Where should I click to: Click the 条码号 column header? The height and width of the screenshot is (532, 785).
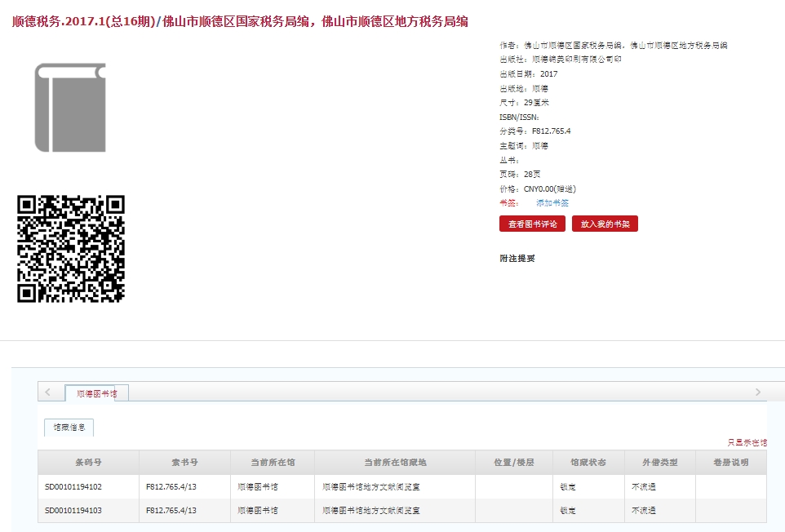pyautogui.click(x=89, y=463)
